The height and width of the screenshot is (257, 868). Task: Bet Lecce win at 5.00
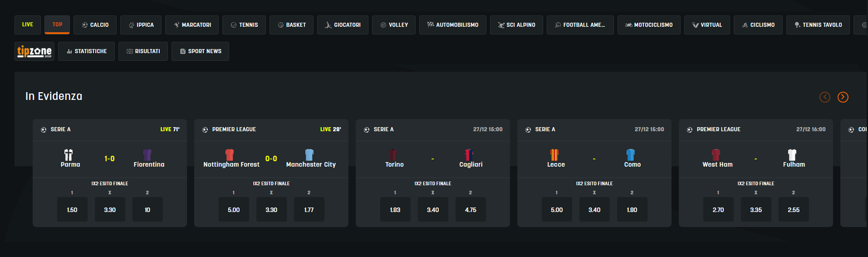[557, 209]
